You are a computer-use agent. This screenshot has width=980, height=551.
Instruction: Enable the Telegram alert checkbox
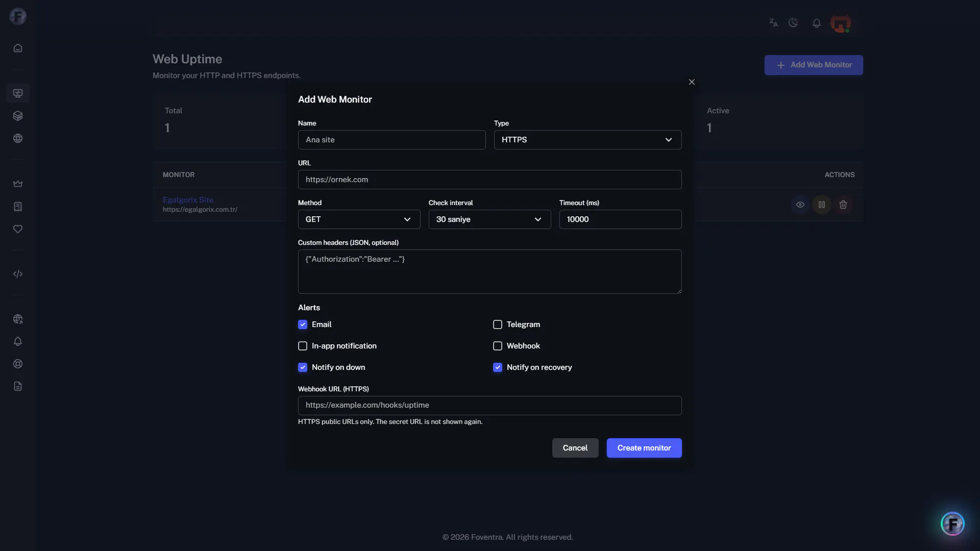498,324
